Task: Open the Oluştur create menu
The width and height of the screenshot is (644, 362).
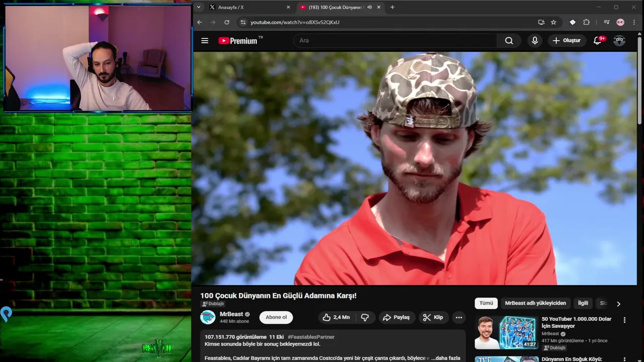Action: pos(567,41)
